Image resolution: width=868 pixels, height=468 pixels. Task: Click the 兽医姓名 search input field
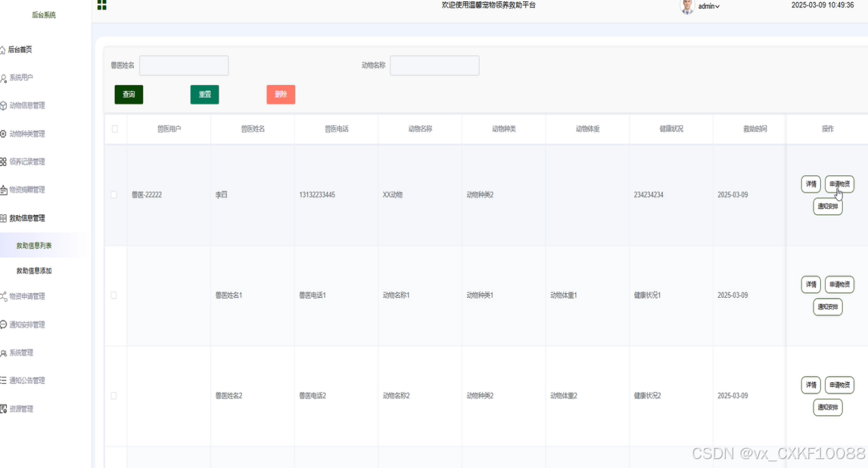pyautogui.click(x=184, y=66)
